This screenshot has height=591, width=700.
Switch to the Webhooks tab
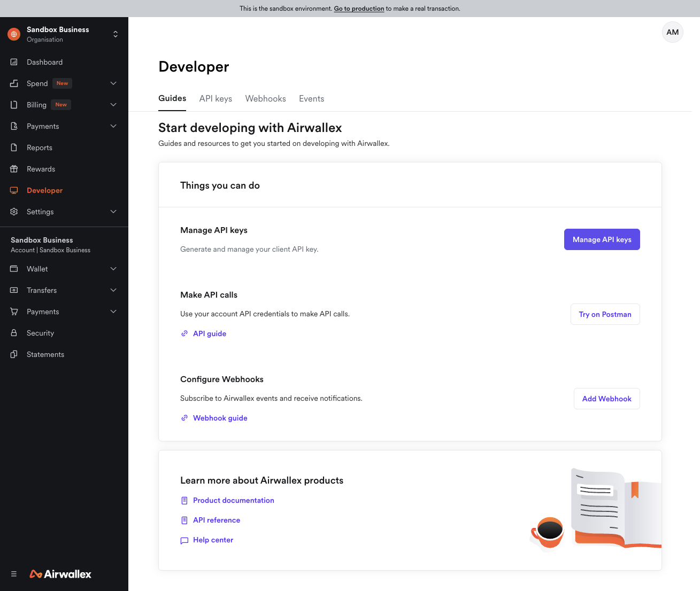[x=266, y=98]
